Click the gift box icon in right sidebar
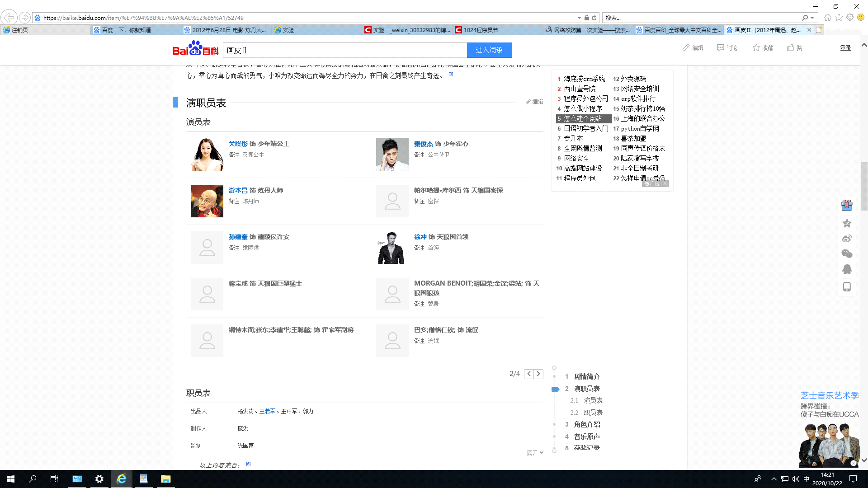Image resolution: width=868 pixels, height=488 pixels. pyautogui.click(x=847, y=206)
